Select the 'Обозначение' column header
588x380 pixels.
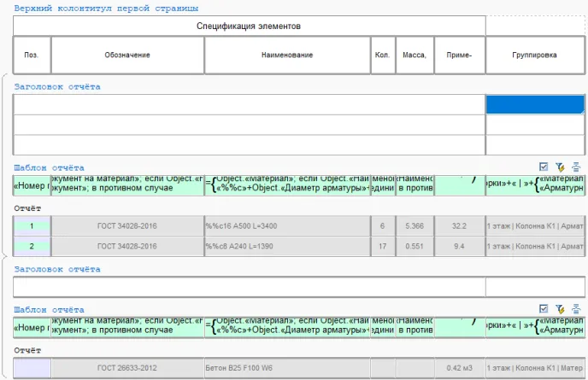click(127, 56)
